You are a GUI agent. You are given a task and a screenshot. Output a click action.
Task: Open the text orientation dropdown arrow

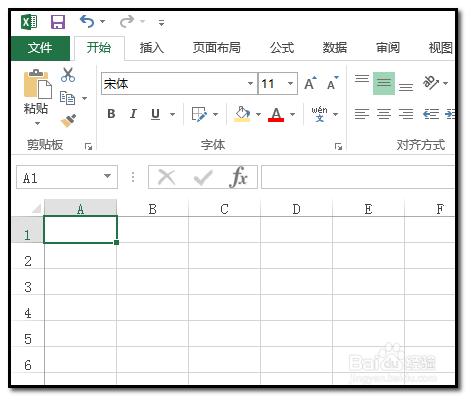(x=446, y=83)
